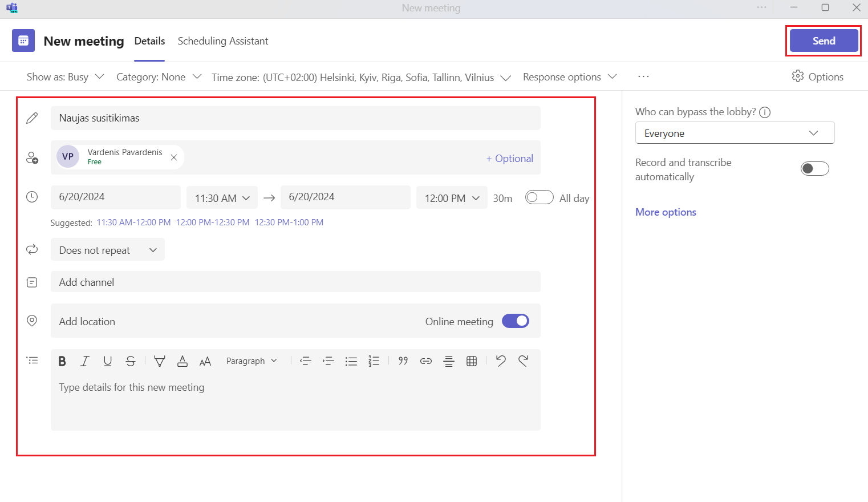868x502 pixels.
Task: Turn off the Online meeting switch
Action: pos(515,321)
